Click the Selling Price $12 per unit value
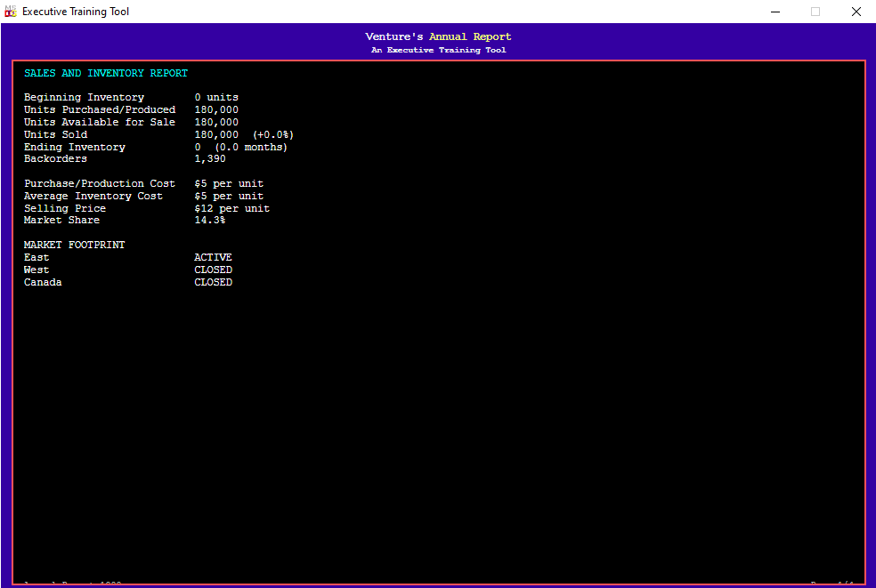Screen dimensions: 876x588 [x=231, y=208]
